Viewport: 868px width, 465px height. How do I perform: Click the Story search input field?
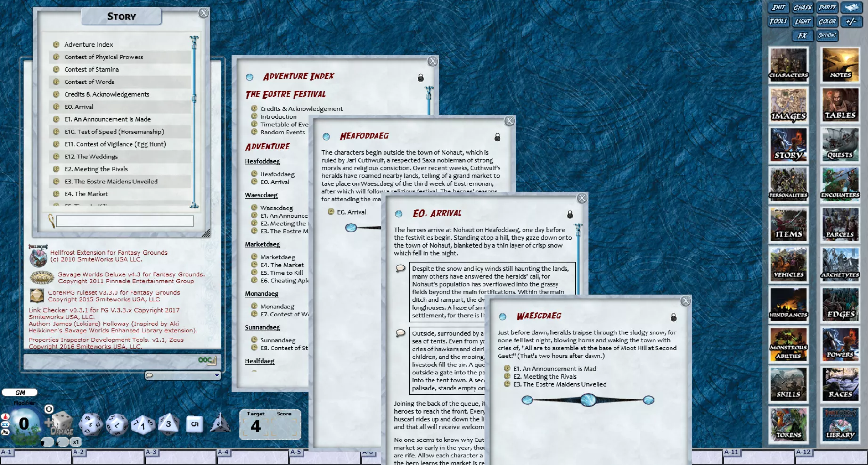[x=125, y=221]
